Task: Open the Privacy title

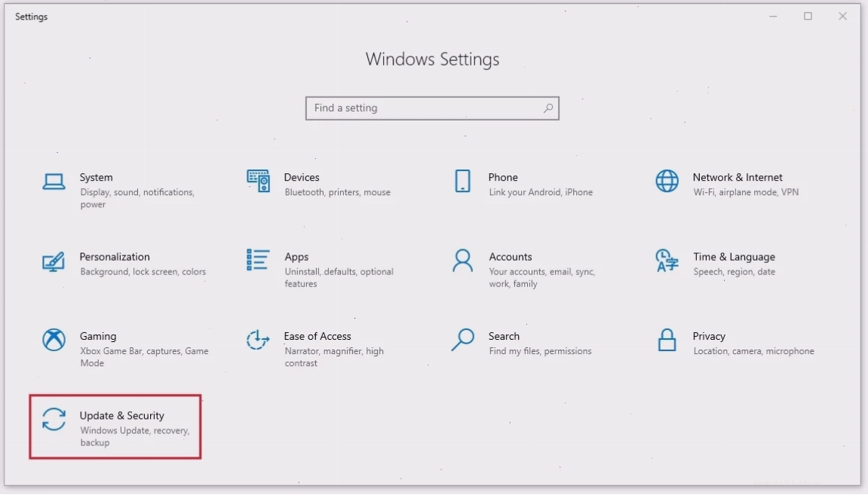Action: coord(709,336)
